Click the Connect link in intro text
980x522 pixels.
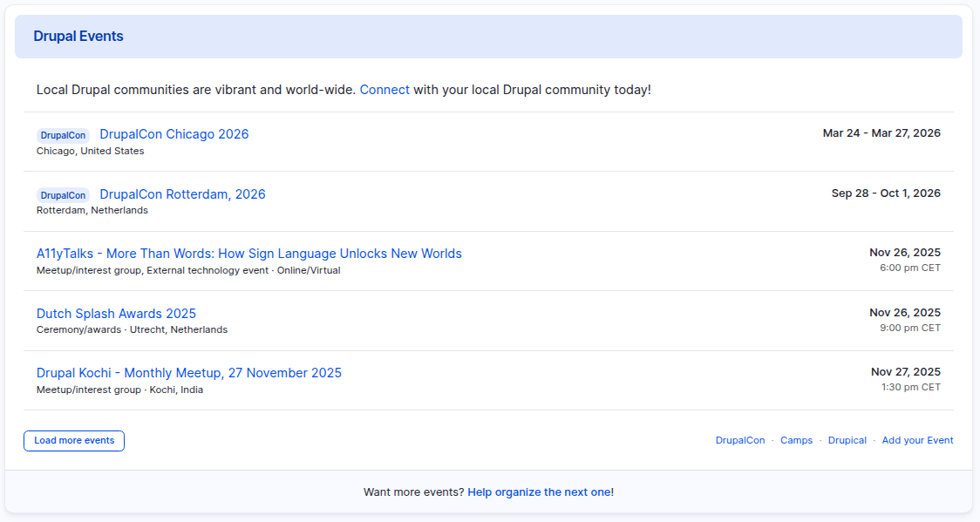tap(385, 90)
